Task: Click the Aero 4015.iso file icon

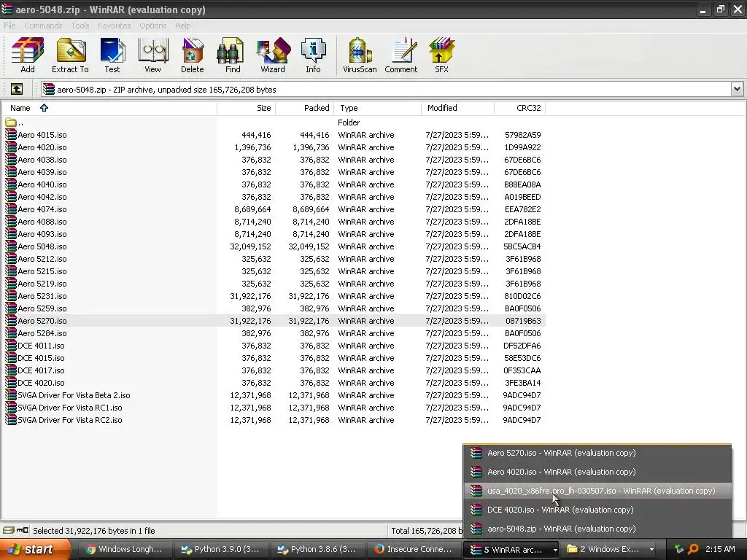Action: click(x=11, y=135)
